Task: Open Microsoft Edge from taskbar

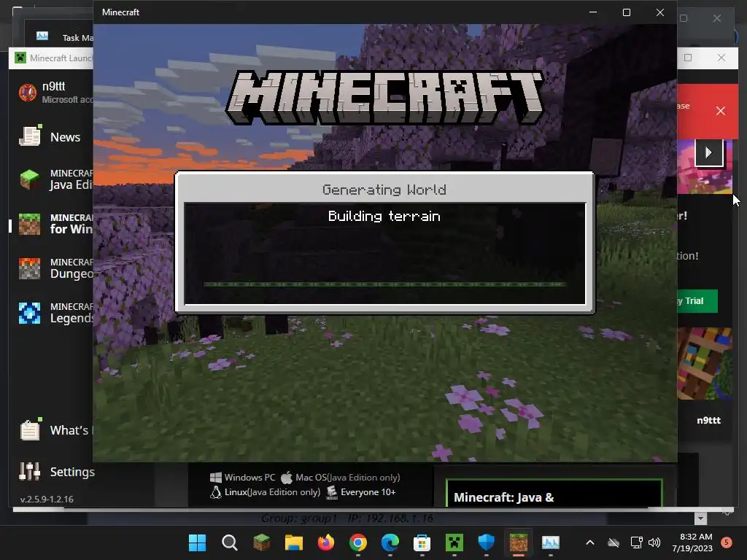Action: (390, 542)
